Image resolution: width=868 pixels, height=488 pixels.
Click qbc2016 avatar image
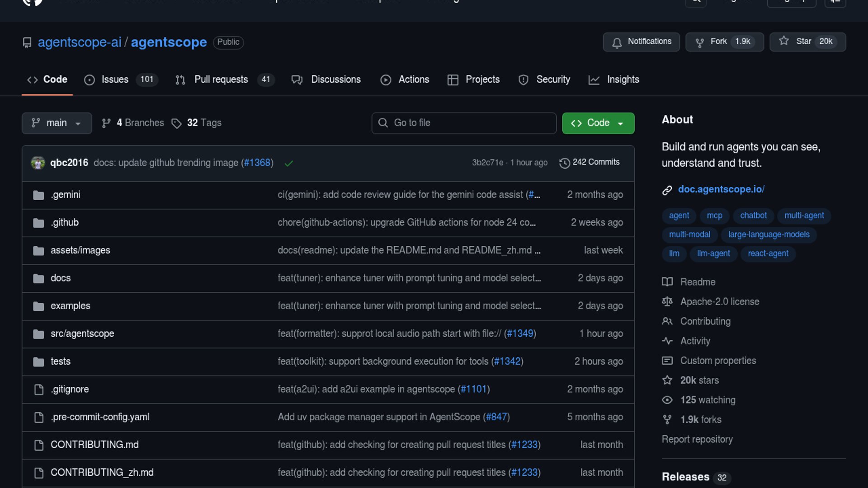(x=38, y=163)
